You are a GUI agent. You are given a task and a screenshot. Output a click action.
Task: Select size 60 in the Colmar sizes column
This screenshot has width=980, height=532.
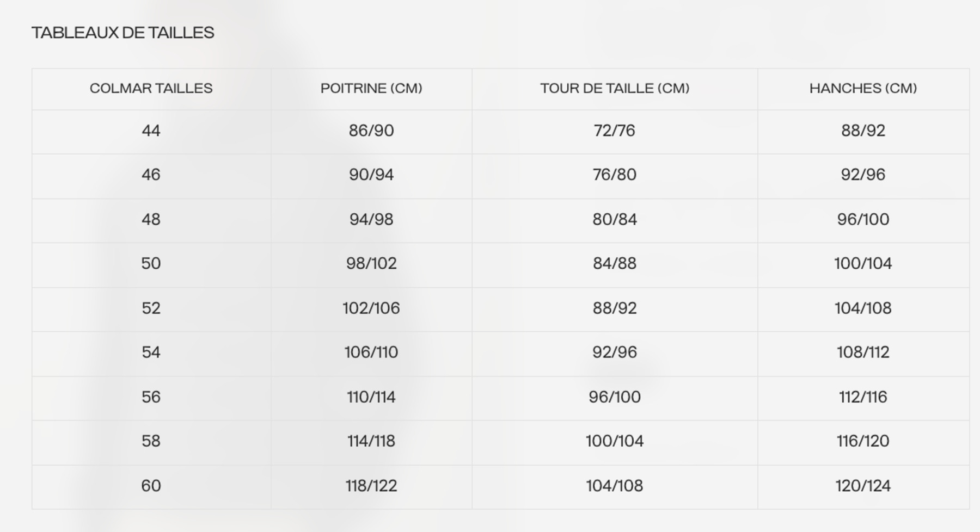coord(151,486)
